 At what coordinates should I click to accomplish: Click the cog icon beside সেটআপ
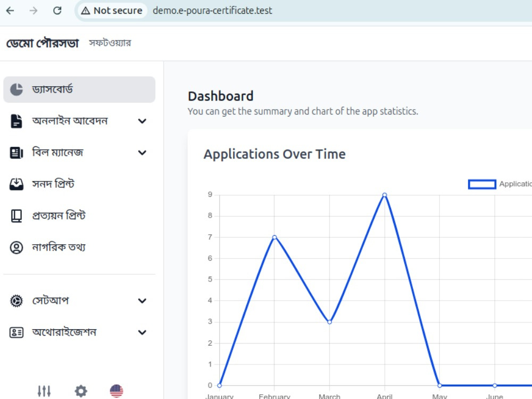pos(16,301)
